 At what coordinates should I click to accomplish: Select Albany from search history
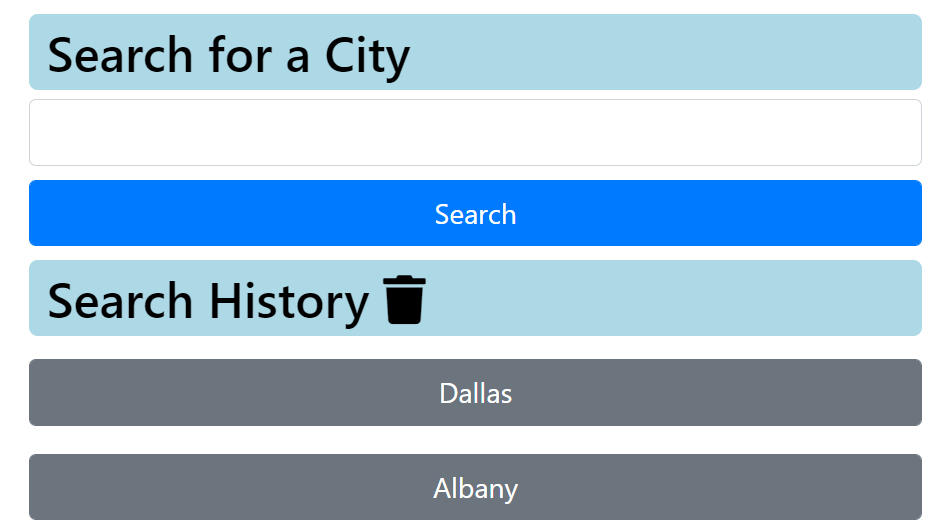475,487
